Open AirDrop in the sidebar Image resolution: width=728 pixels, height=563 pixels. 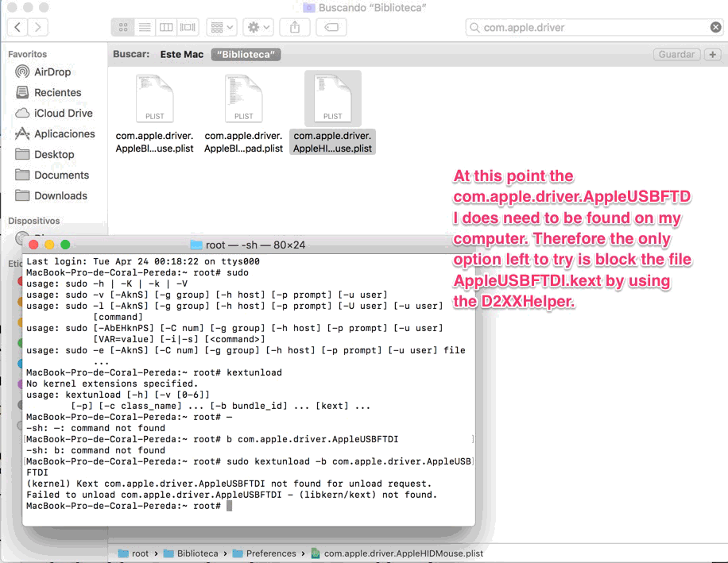pos(52,72)
